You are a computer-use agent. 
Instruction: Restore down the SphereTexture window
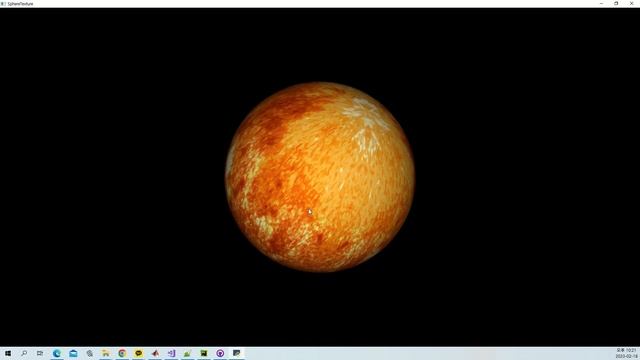coord(616,3)
